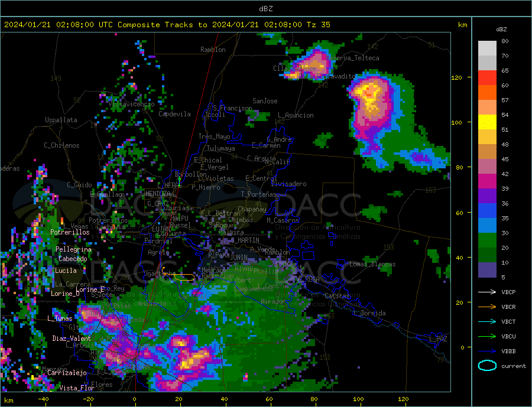Click the 'SanJose' place label
532x407 pixels.
pos(265,101)
